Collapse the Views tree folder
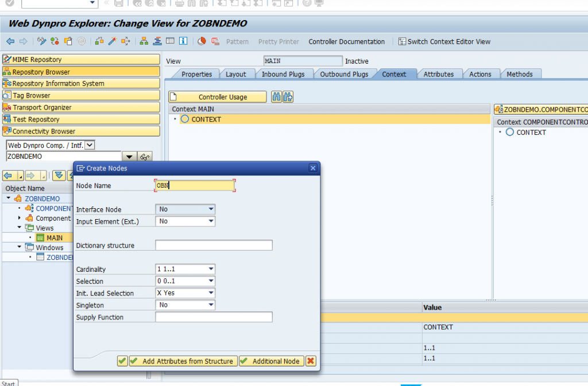This screenshot has height=386, width=588. pos(20,227)
